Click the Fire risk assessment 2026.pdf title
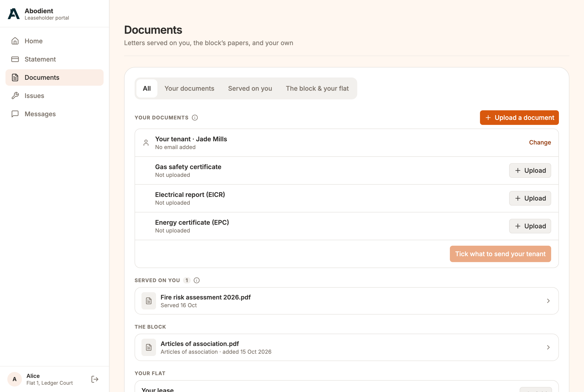 (x=205, y=297)
